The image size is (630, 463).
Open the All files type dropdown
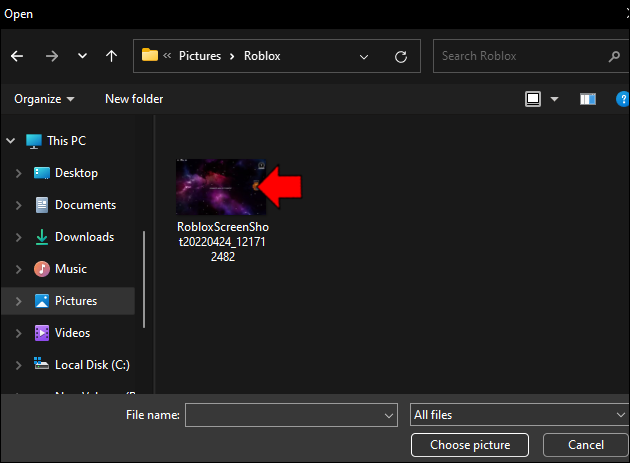pyautogui.click(x=519, y=415)
